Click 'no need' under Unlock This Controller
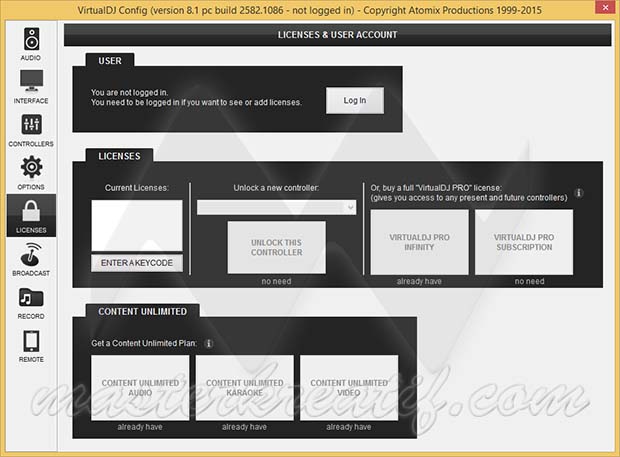This screenshot has width=620, height=457. pos(276,281)
